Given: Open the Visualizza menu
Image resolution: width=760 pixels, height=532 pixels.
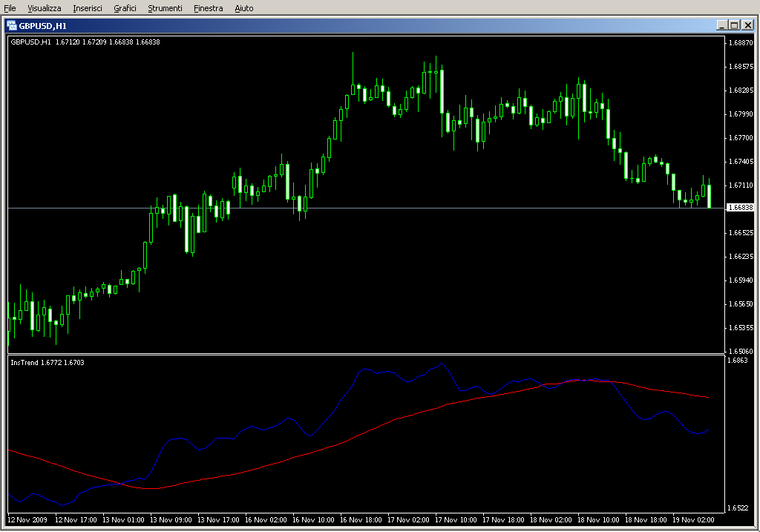Looking at the screenshot, I should 44,8.
